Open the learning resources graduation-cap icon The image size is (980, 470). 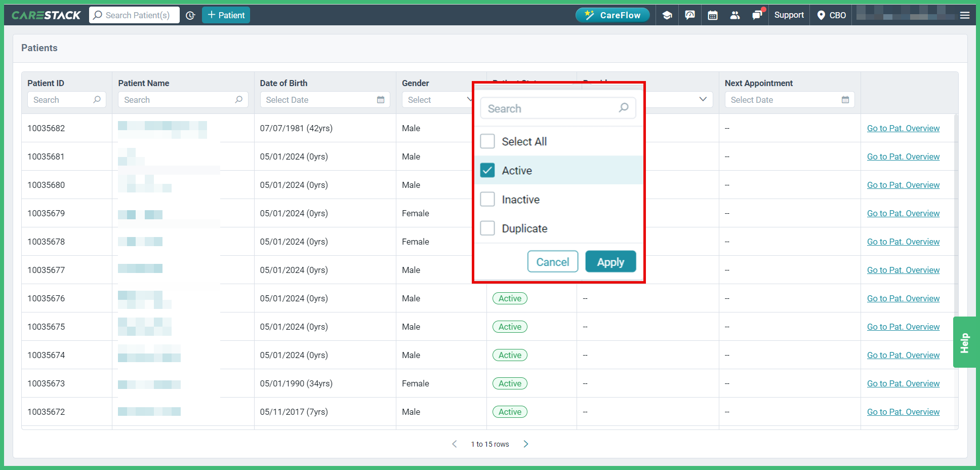[667, 15]
